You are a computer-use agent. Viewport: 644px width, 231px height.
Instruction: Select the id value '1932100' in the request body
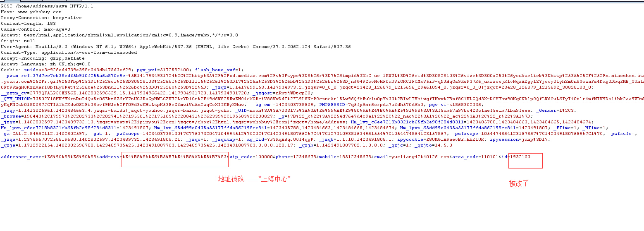point(520,157)
